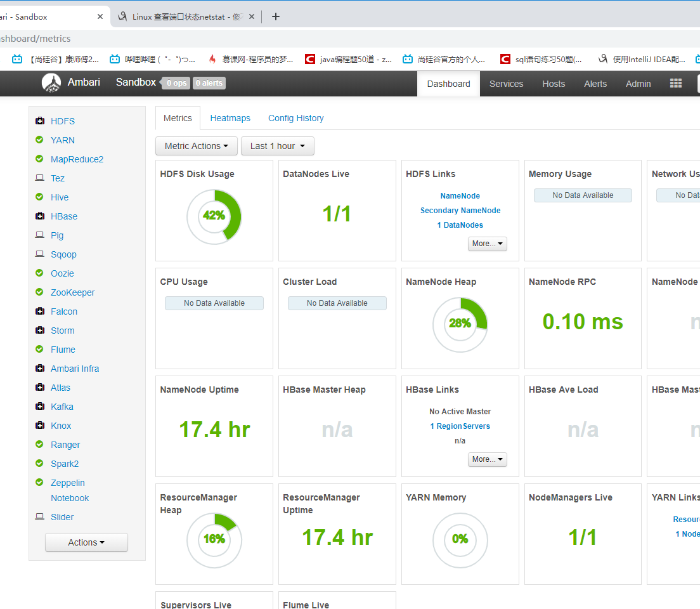Click the HBase maintenance icon
Screen dimensions: 700x609
point(40,216)
